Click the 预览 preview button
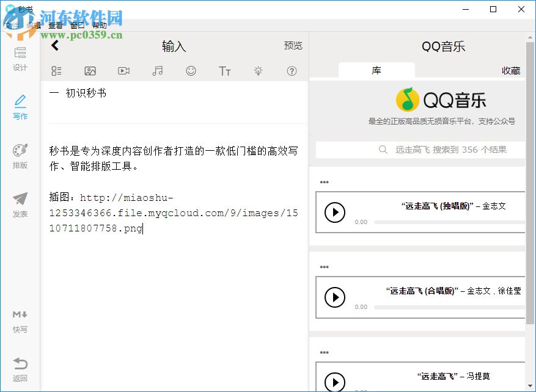536x392 pixels. [293, 45]
